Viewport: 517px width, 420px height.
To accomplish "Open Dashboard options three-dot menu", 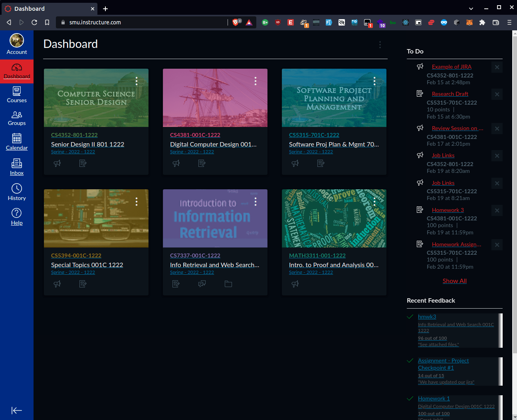I will [x=380, y=45].
